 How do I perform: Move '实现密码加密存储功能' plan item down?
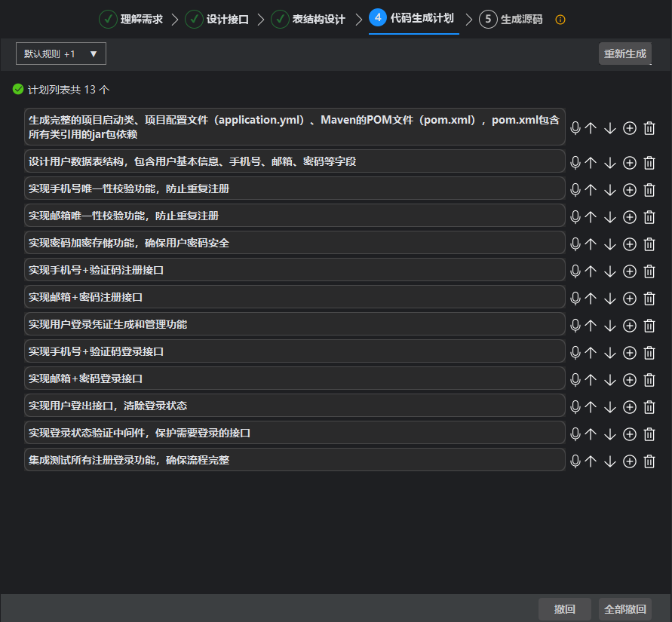click(x=610, y=244)
